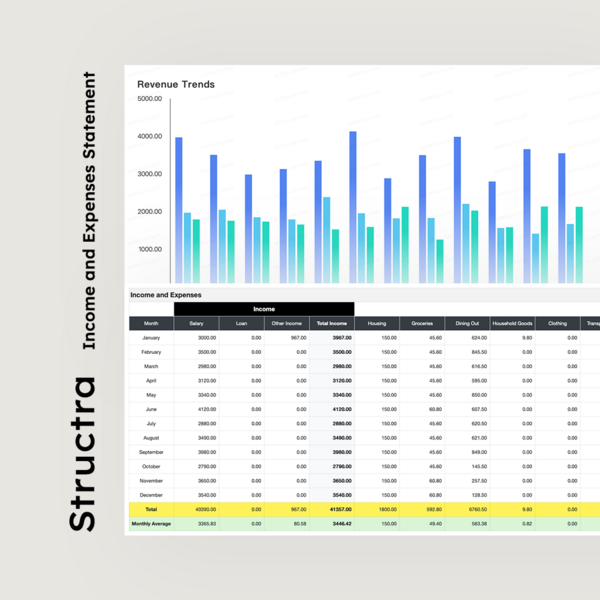This screenshot has width=600, height=600.
Task: Click total housing cell 1800.00
Action: [377, 509]
